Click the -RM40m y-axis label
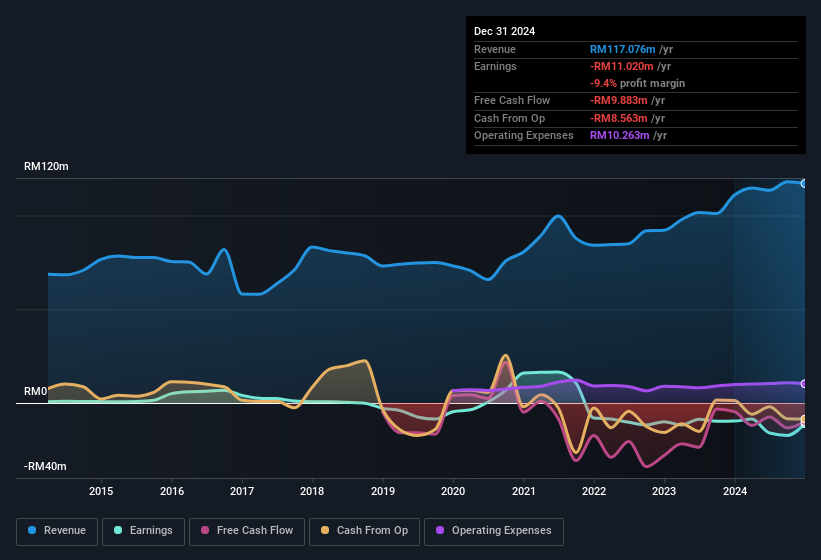Screen dimensions: 821x560 46,467
